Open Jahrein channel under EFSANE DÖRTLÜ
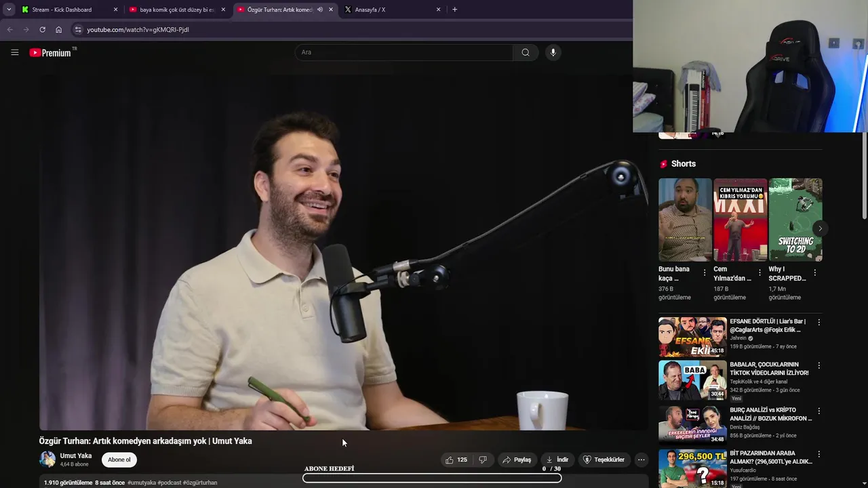Screen dimensions: 868x488 [x=738, y=338]
